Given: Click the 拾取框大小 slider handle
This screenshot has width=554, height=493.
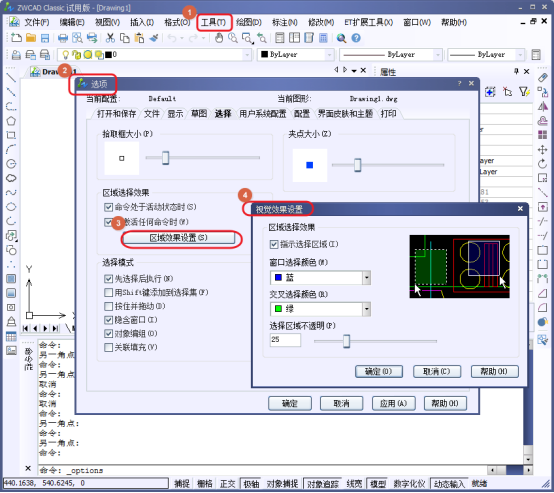Looking at the screenshot, I should pyautogui.click(x=165, y=158).
